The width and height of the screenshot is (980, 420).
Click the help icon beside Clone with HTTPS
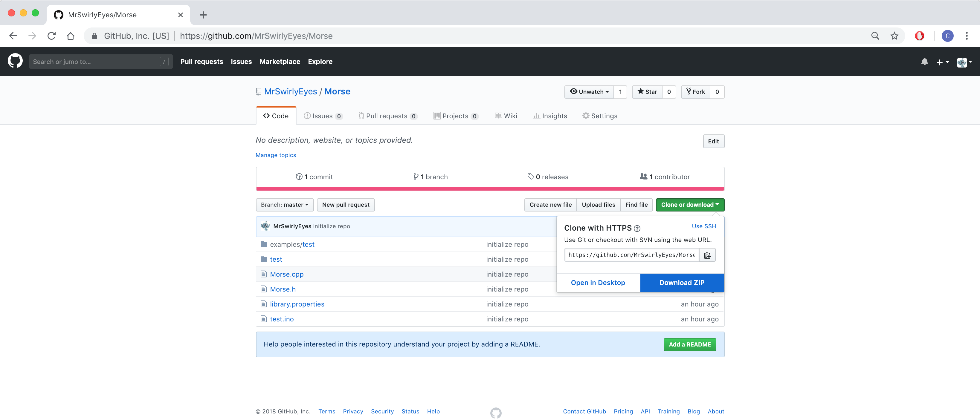pos(637,229)
